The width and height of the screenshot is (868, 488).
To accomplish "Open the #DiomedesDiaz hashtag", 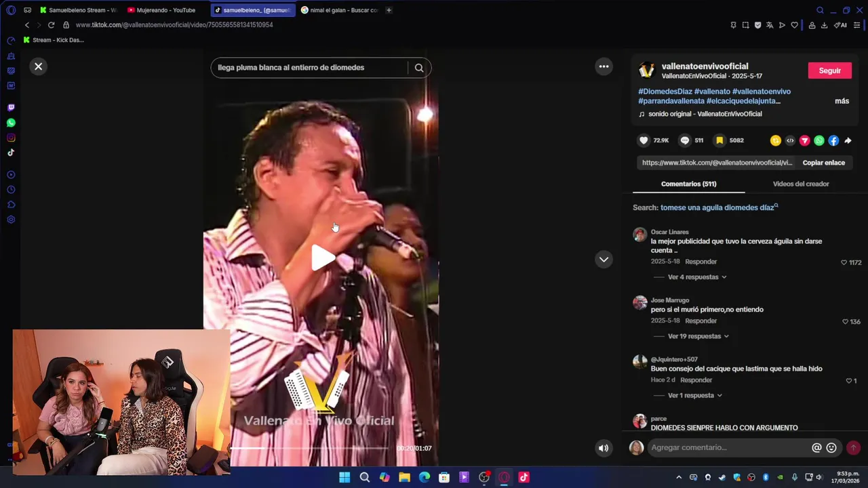I will pyautogui.click(x=665, y=91).
